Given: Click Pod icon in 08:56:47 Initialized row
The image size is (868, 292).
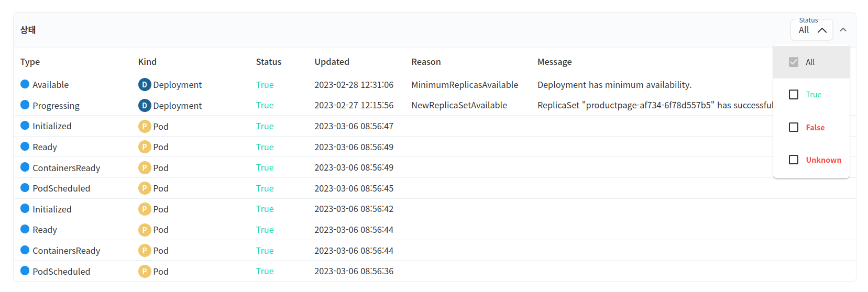Looking at the screenshot, I should coord(145,126).
